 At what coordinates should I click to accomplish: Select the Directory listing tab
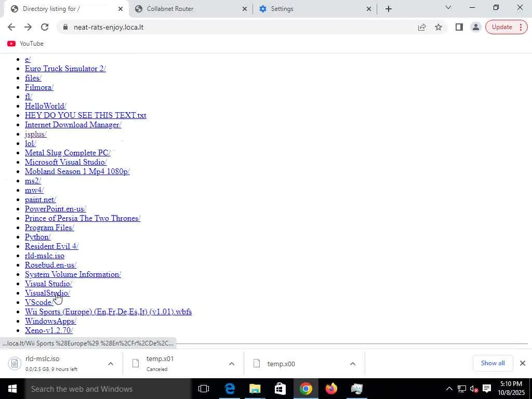coord(66,9)
